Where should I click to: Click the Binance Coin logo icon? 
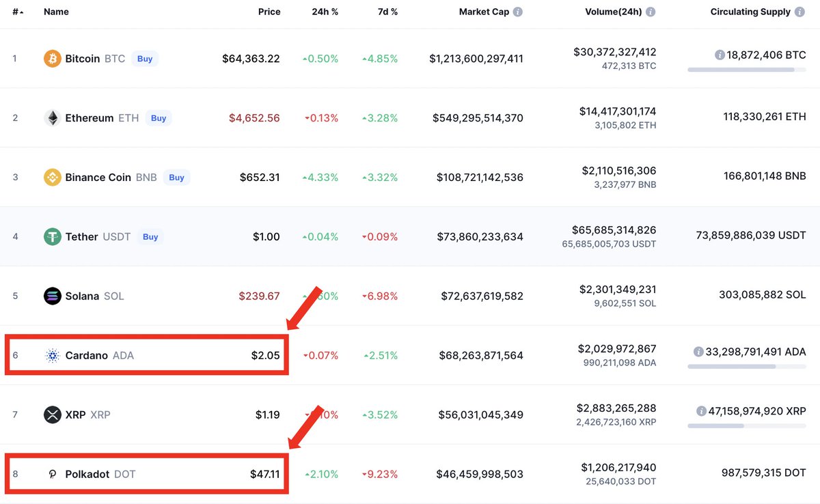point(53,178)
